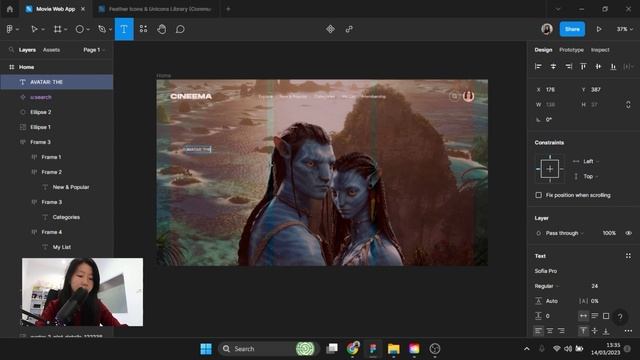Click Align top icon

pos(583,67)
